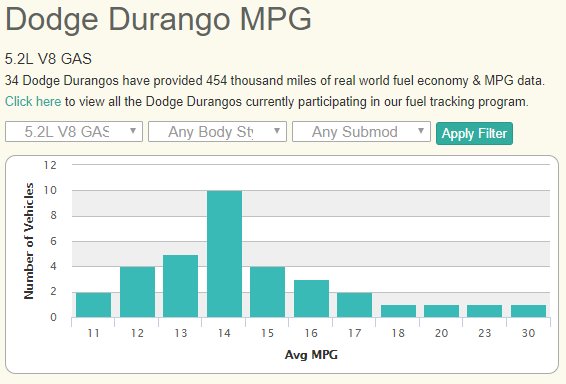Viewport: 566px width, 384px height.
Task: Click the 'Number of Vehicles' axis label
Action: (x=29, y=241)
